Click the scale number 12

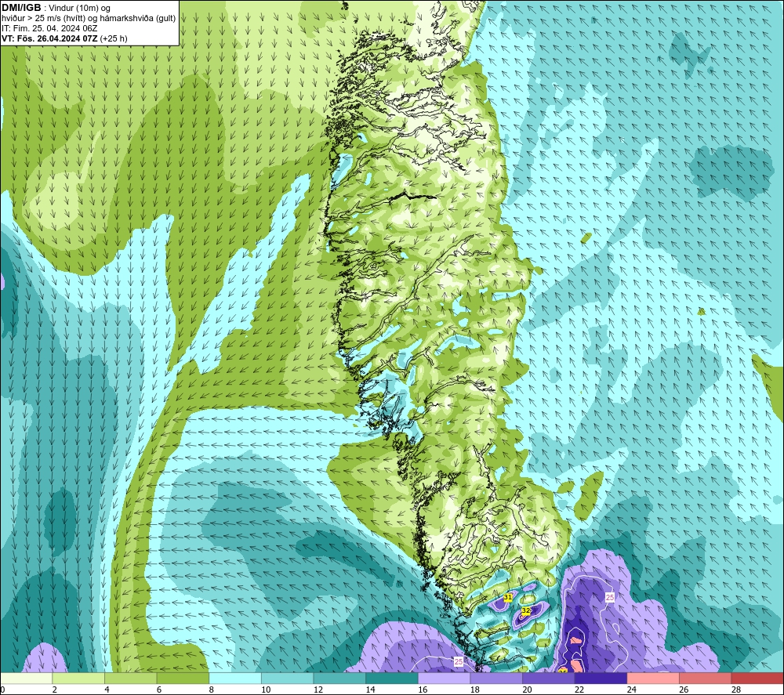pyautogui.click(x=318, y=690)
